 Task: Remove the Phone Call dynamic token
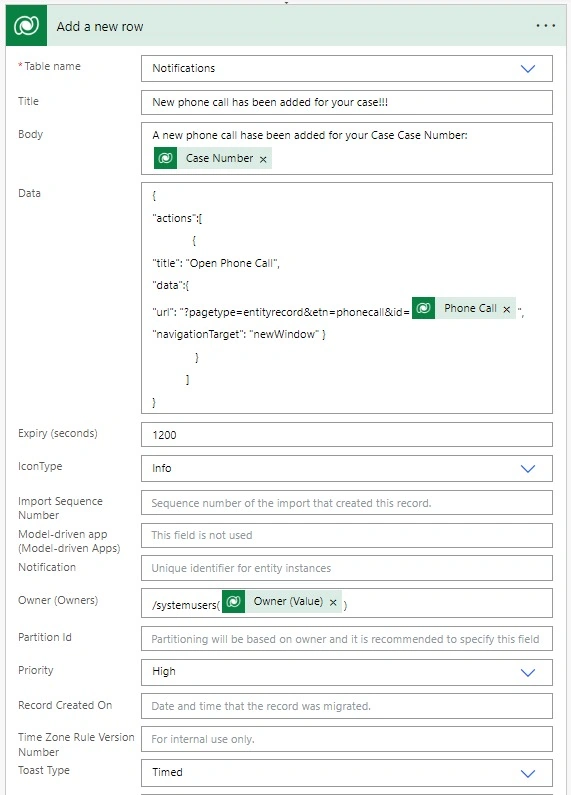[507, 309]
